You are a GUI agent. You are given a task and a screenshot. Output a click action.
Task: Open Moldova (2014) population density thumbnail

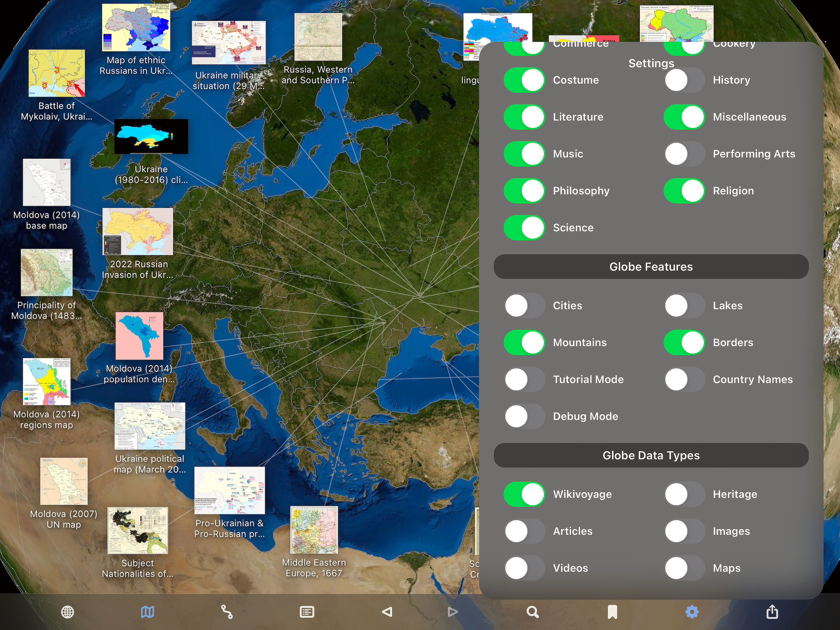pyautogui.click(x=139, y=336)
